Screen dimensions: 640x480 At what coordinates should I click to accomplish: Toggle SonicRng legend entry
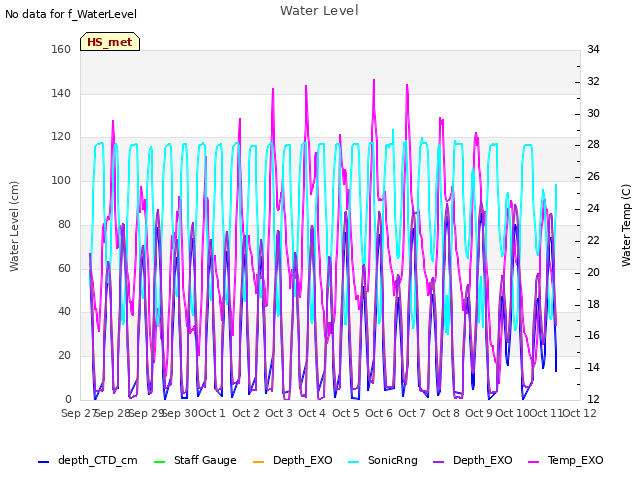click(x=383, y=460)
